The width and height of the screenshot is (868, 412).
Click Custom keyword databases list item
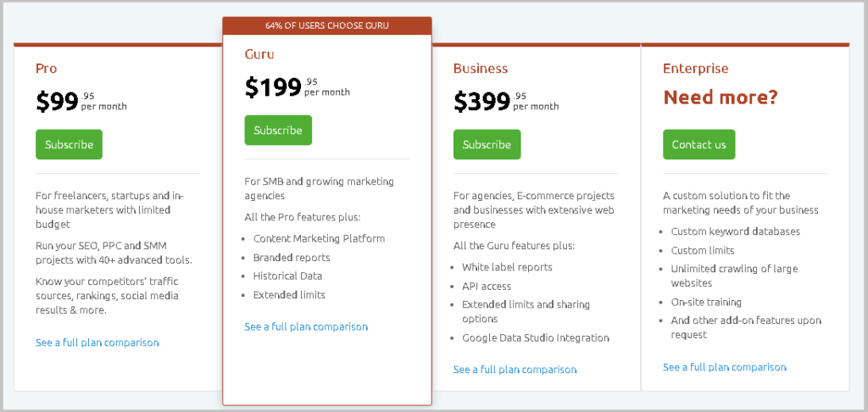[736, 231]
